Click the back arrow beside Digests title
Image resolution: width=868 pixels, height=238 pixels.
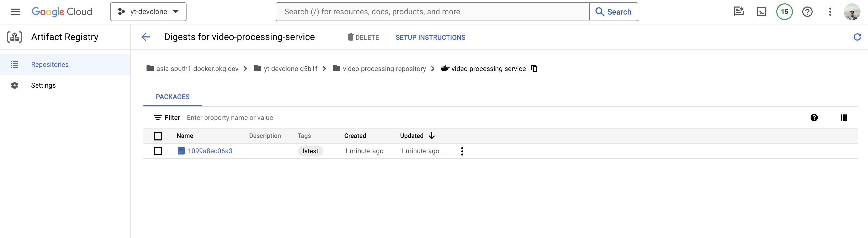point(145,37)
